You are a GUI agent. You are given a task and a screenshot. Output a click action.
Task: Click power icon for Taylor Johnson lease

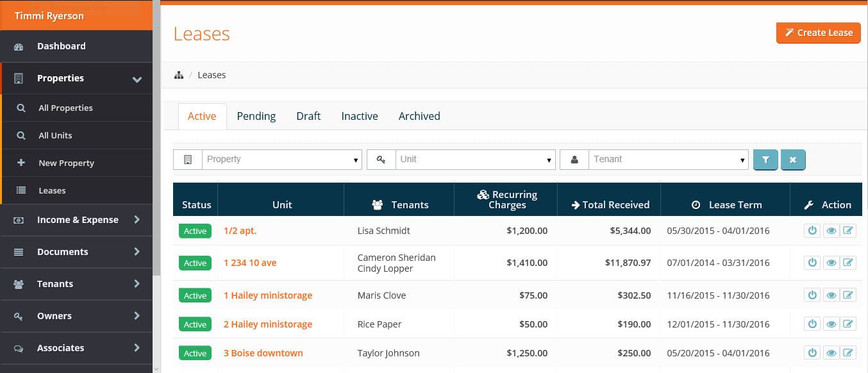click(812, 353)
